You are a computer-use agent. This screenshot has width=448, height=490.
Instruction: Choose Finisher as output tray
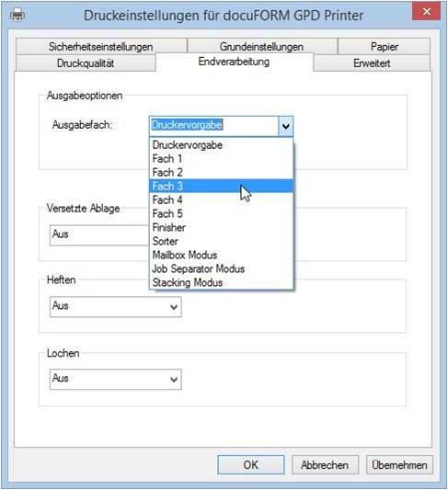222,227
